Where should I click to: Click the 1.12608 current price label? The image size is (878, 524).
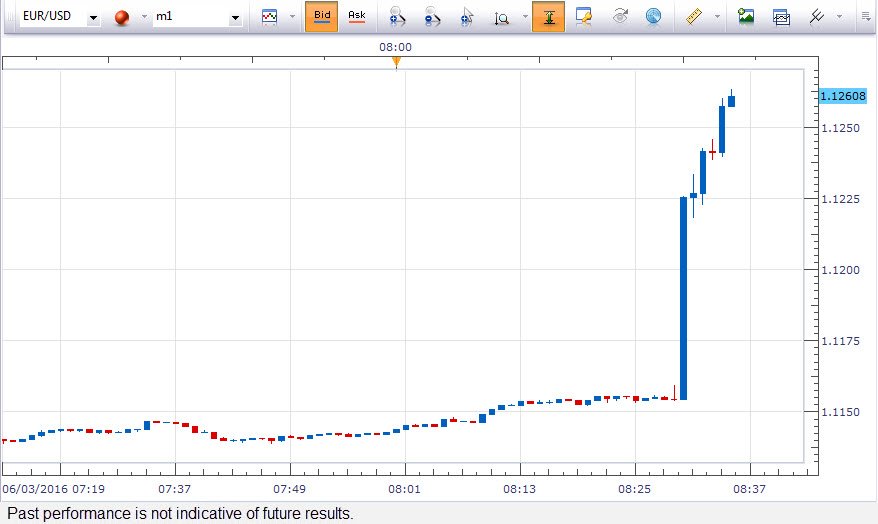[843, 96]
